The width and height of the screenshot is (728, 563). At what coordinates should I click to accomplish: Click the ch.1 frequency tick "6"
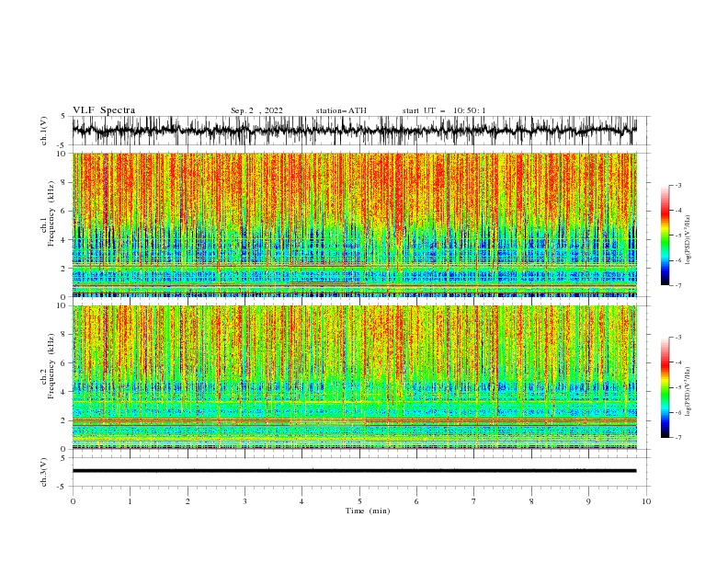64,211
